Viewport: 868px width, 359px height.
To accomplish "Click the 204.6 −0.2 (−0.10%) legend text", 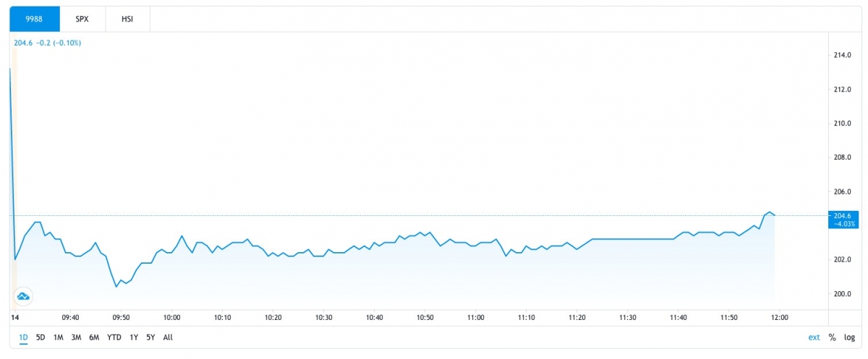I will [x=48, y=43].
